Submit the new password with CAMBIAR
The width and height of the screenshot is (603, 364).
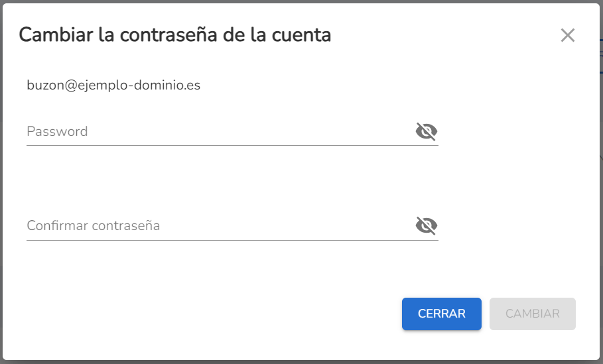pyautogui.click(x=532, y=314)
